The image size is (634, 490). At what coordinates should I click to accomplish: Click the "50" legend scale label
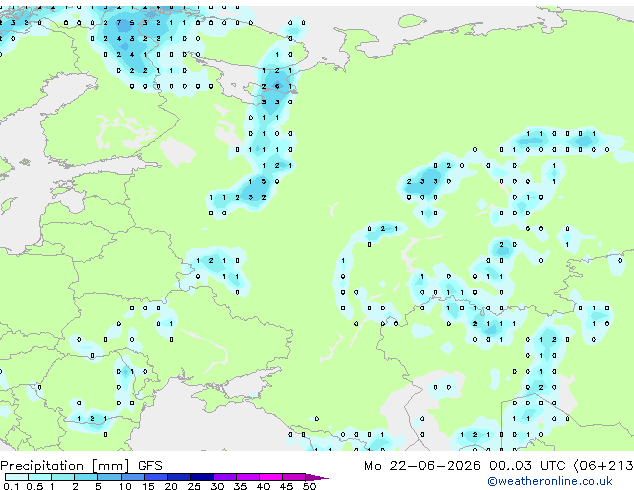[309, 486]
